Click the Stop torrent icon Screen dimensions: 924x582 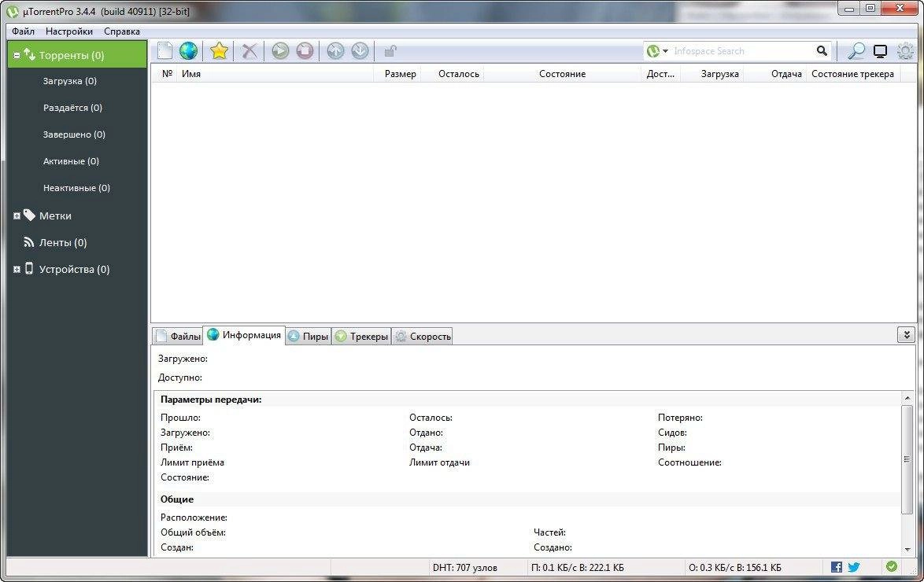(x=305, y=51)
